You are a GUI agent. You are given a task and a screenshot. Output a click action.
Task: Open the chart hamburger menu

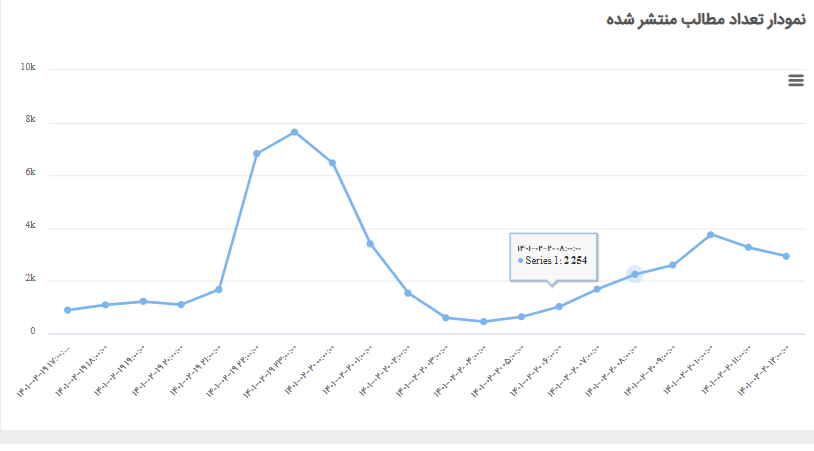tap(796, 81)
